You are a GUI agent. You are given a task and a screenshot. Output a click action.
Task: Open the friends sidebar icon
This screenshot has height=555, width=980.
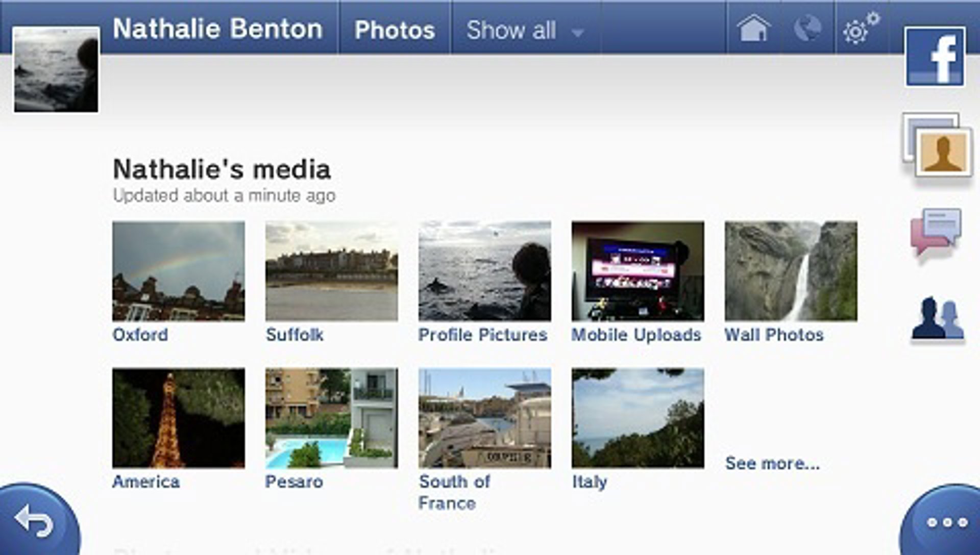tap(937, 319)
